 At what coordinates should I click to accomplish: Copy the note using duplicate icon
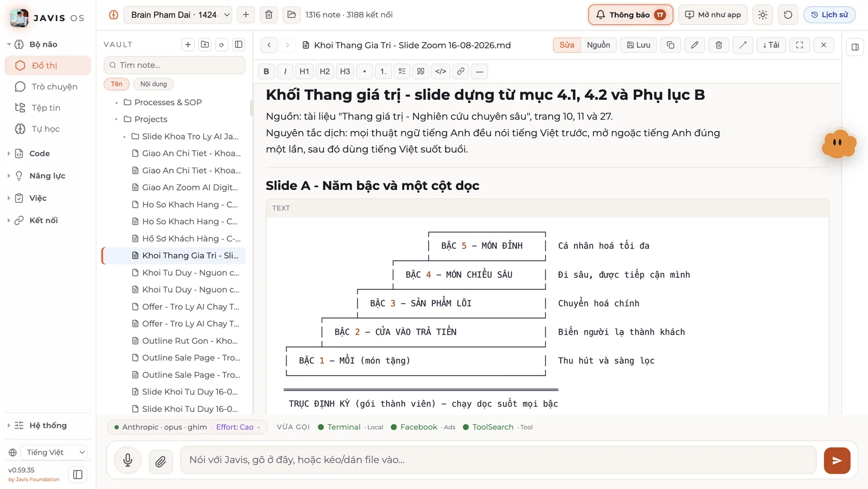coord(671,45)
